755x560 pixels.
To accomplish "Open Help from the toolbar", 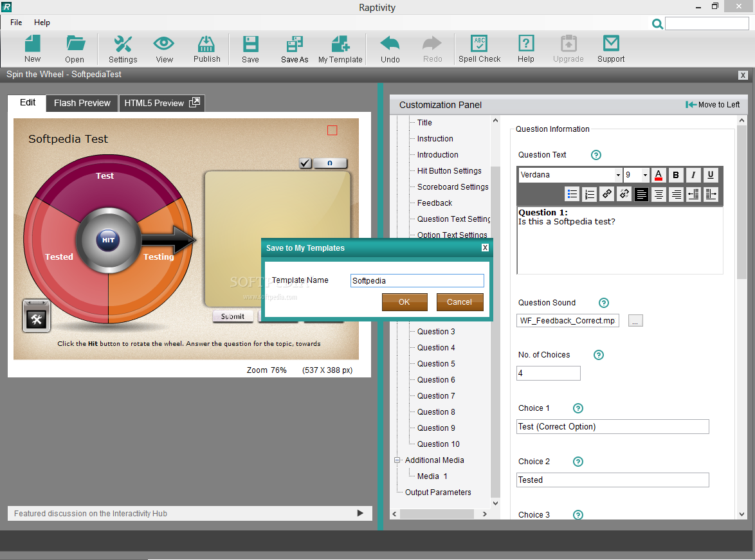I will [526, 49].
